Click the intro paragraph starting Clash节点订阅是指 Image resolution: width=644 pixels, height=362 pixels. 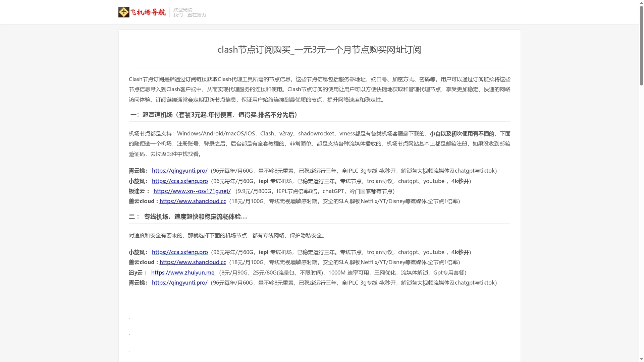319,89
